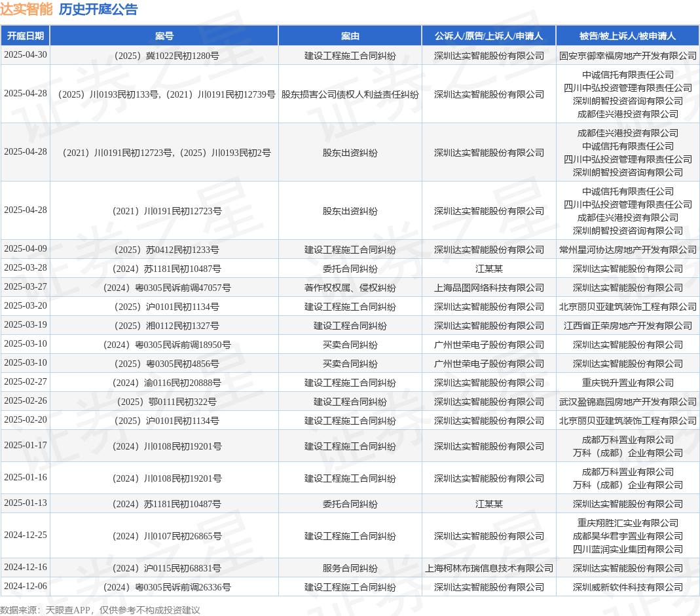Click case number (2025)冀1022民初1280号
This screenshot has height=616, width=700.
pos(166,56)
